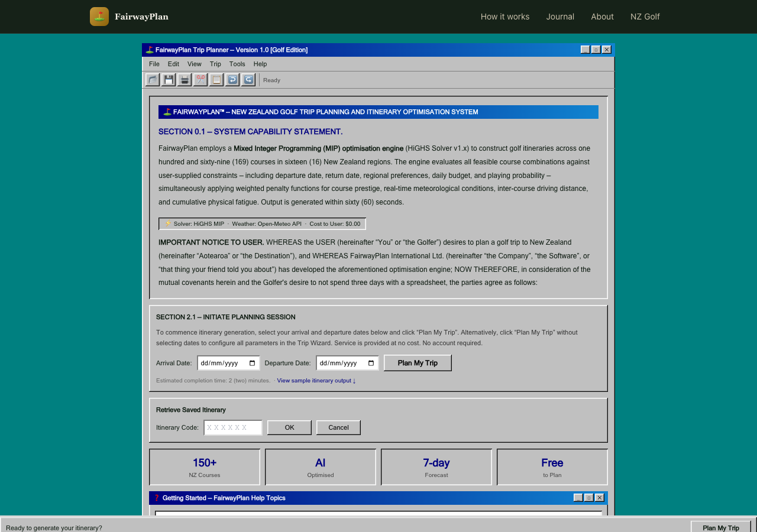
Task: Click the "Retrieve Saved Itinerary" heading
Action: 191,410
